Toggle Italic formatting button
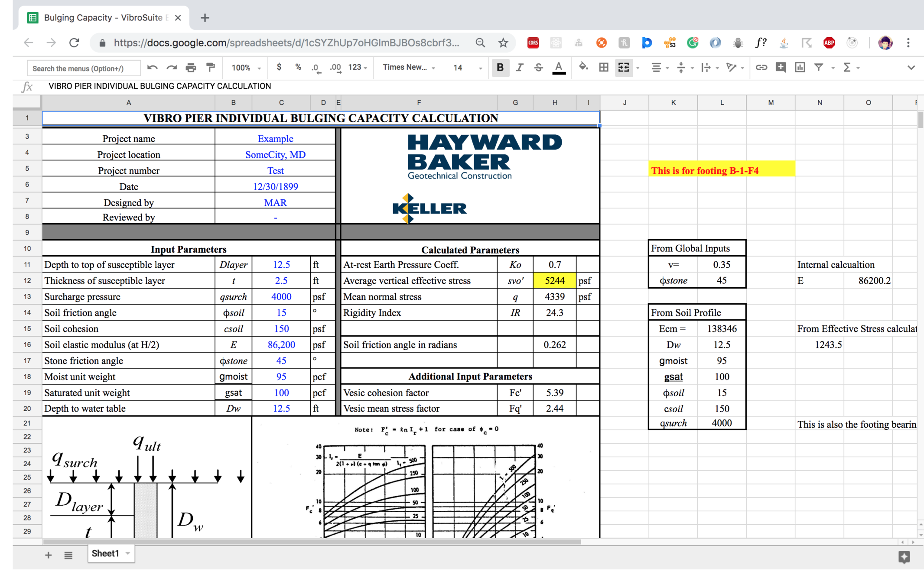Screen dimensions: 924x585 [519, 68]
